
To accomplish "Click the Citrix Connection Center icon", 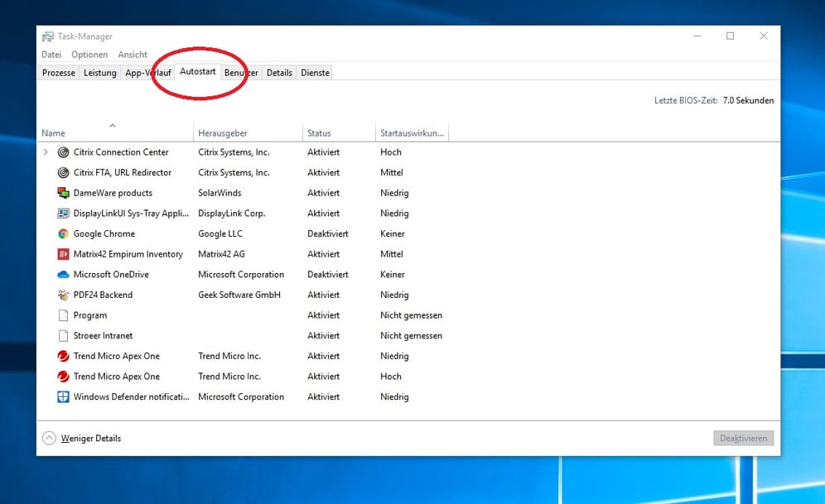I will [63, 152].
